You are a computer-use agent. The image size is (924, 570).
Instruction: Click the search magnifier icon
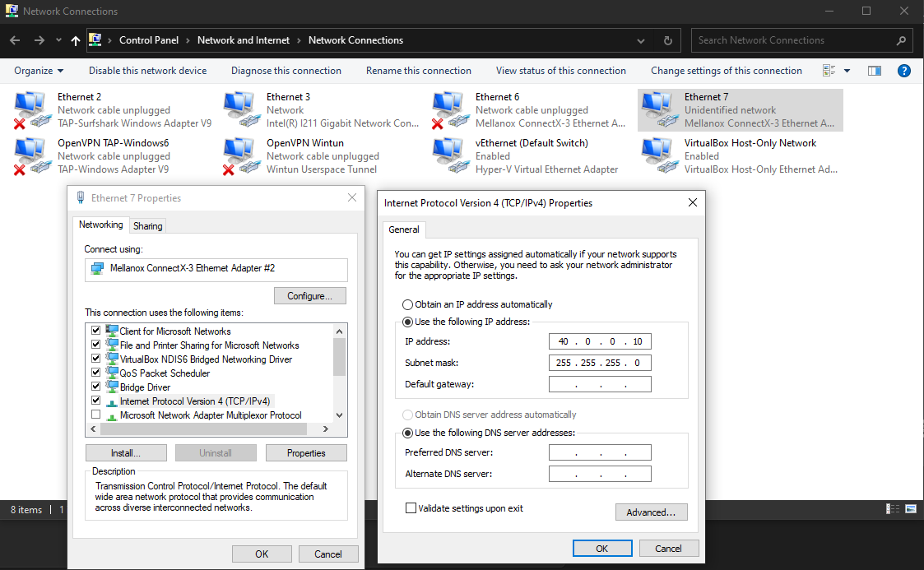coord(901,40)
